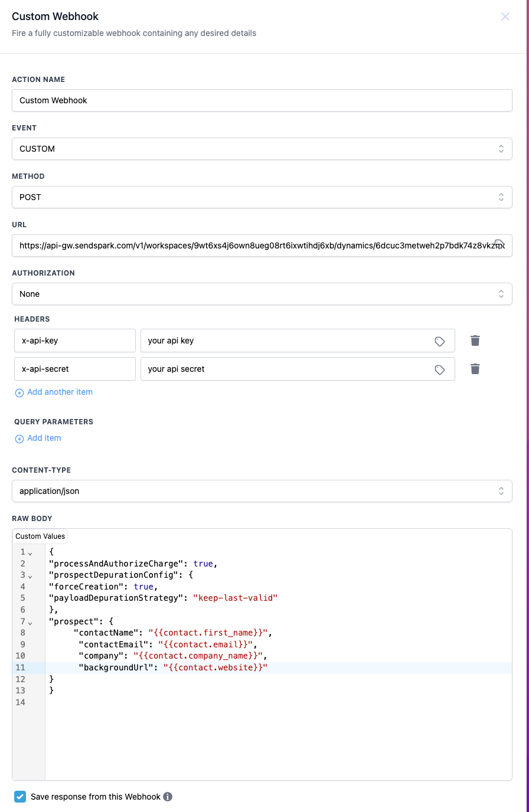This screenshot has height=812, width=529.
Task: Click Add item under Query Parameters
Action: tap(44, 438)
